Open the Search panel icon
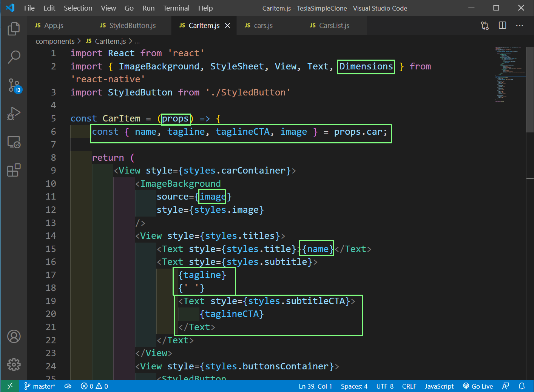This screenshot has width=534, height=392. [14, 57]
